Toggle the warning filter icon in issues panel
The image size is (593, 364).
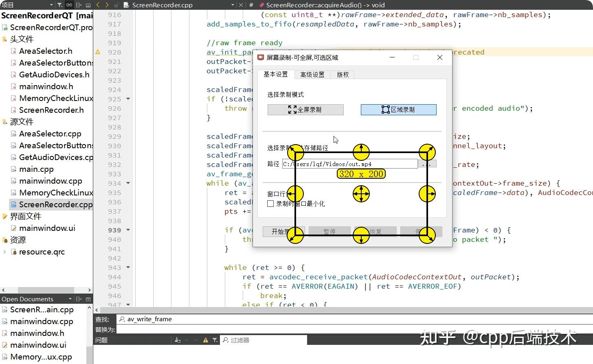[x=206, y=340]
